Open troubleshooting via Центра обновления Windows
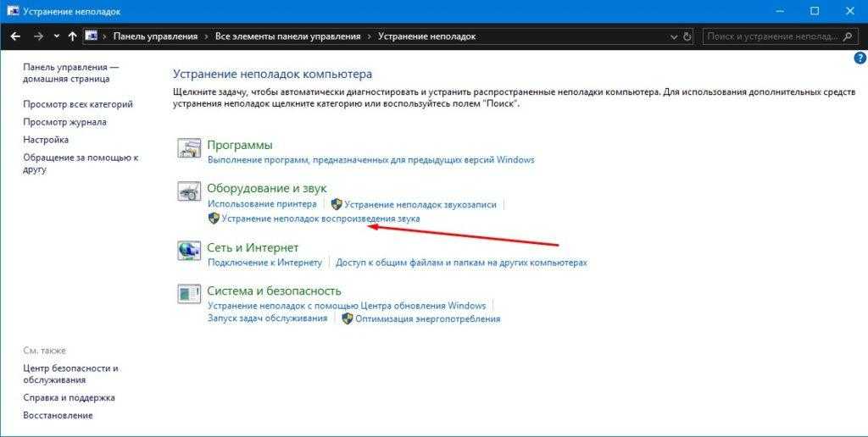This screenshot has width=868, height=437. (347, 306)
